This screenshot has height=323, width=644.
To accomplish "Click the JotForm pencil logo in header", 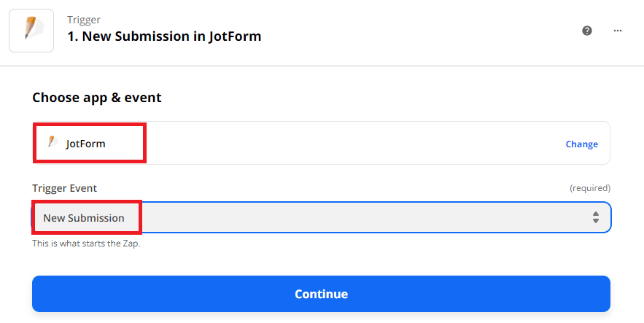I will pos(31,31).
